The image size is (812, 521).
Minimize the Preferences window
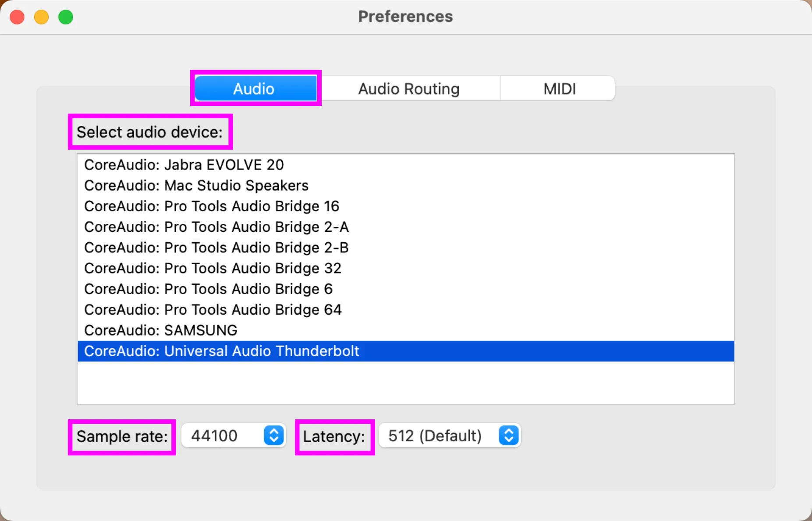click(42, 17)
